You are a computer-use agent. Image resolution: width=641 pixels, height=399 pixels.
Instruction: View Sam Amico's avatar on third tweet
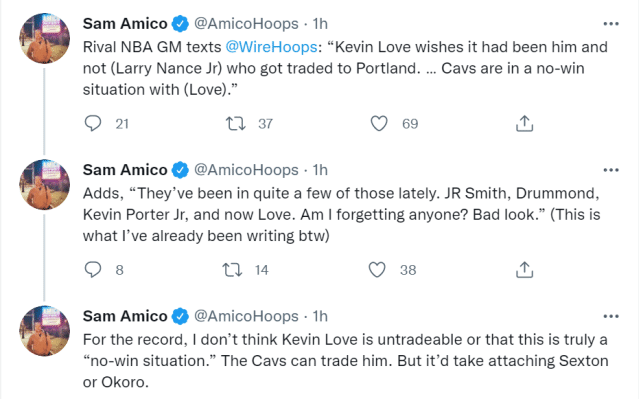[44, 331]
